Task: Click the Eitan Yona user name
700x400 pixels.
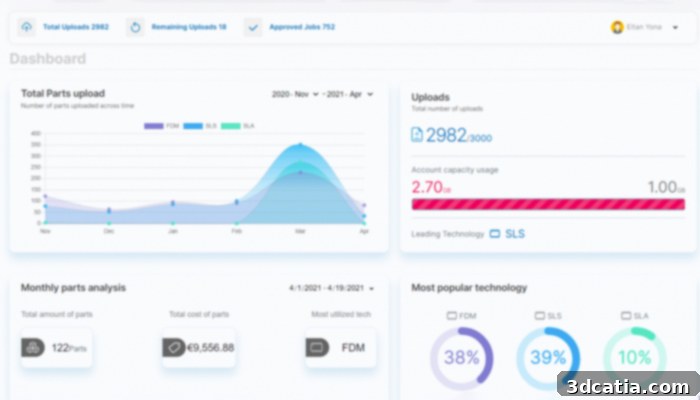Action: 644,27
